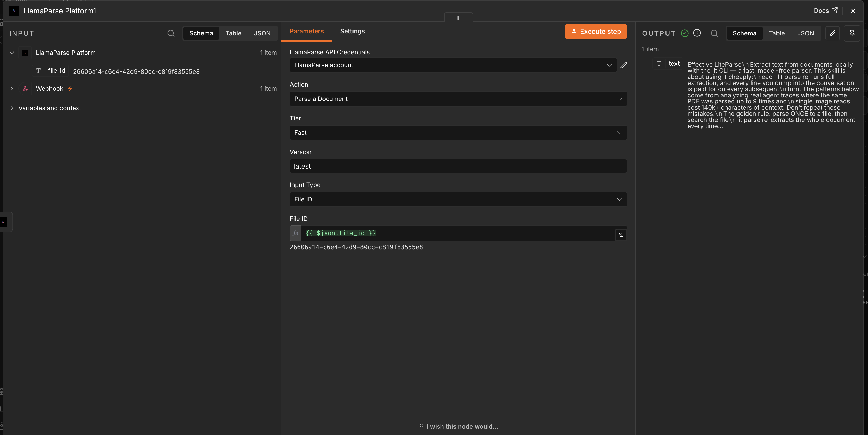Switch input view to Table

[x=233, y=33]
